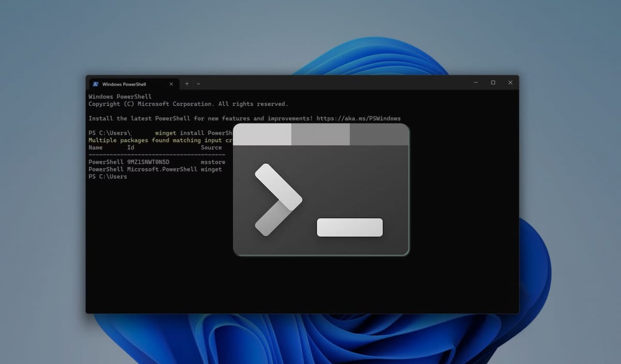Close the terminal window

point(510,82)
